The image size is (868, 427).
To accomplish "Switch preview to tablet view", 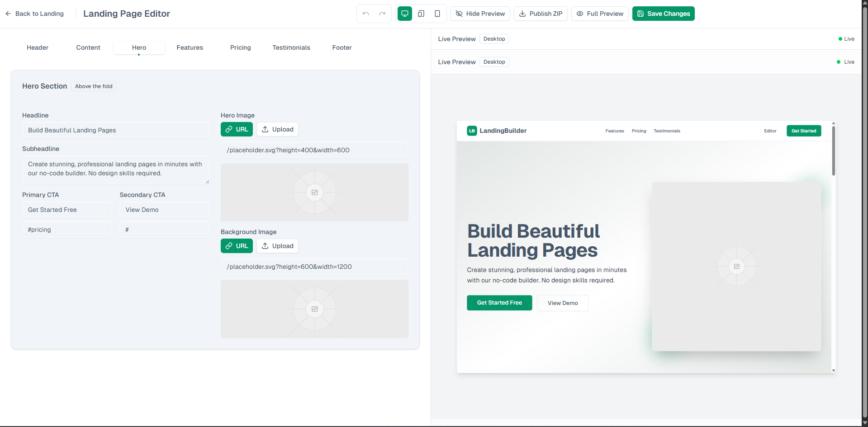I will coord(421,14).
